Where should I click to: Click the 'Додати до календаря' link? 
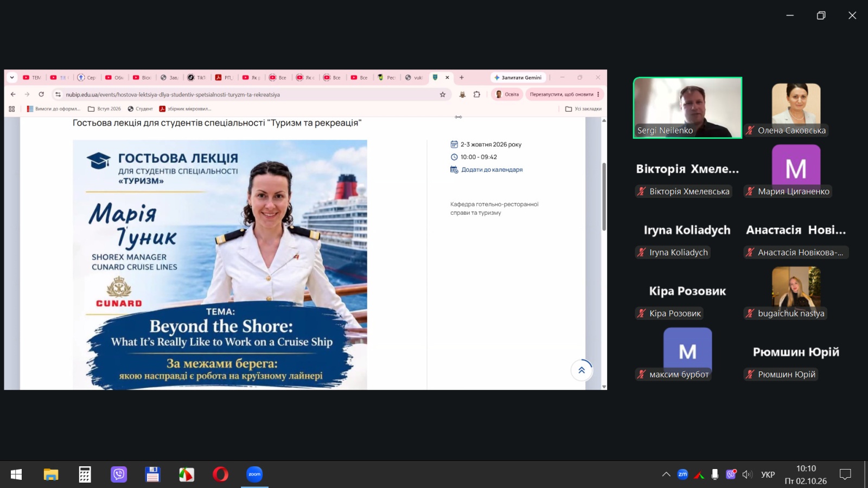point(492,170)
